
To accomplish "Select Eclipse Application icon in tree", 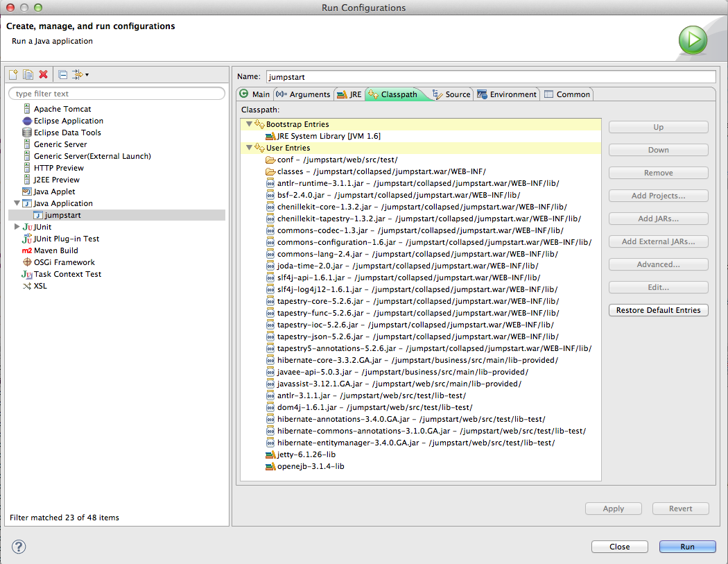I will point(28,121).
